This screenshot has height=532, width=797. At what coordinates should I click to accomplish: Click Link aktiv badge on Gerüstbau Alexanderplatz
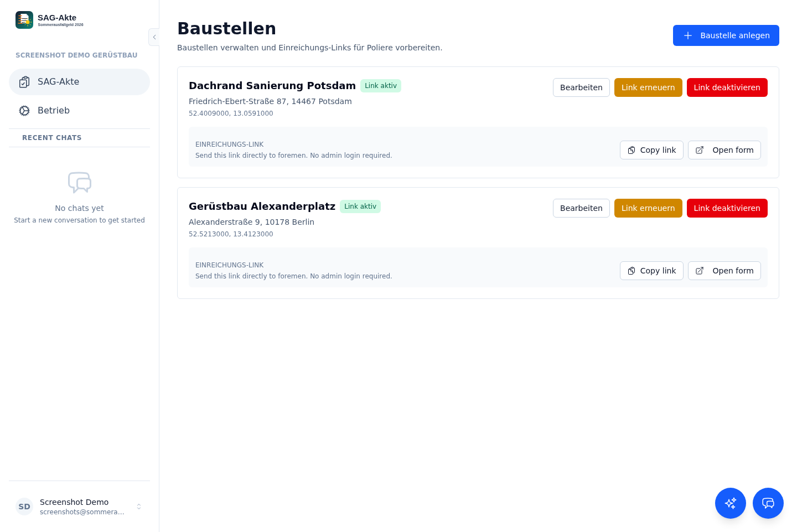pyautogui.click(x=360, y=206)
